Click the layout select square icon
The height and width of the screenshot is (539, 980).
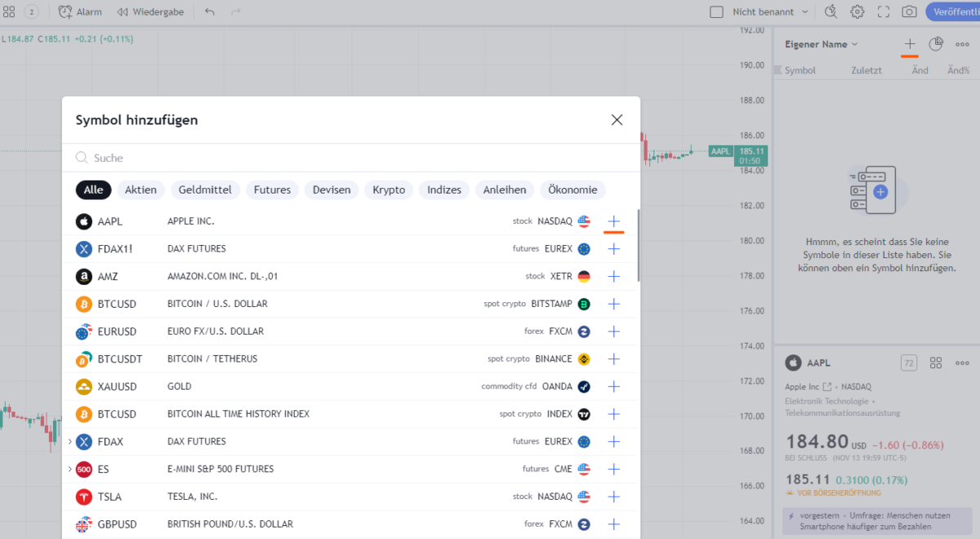click(x=716, y=11)
